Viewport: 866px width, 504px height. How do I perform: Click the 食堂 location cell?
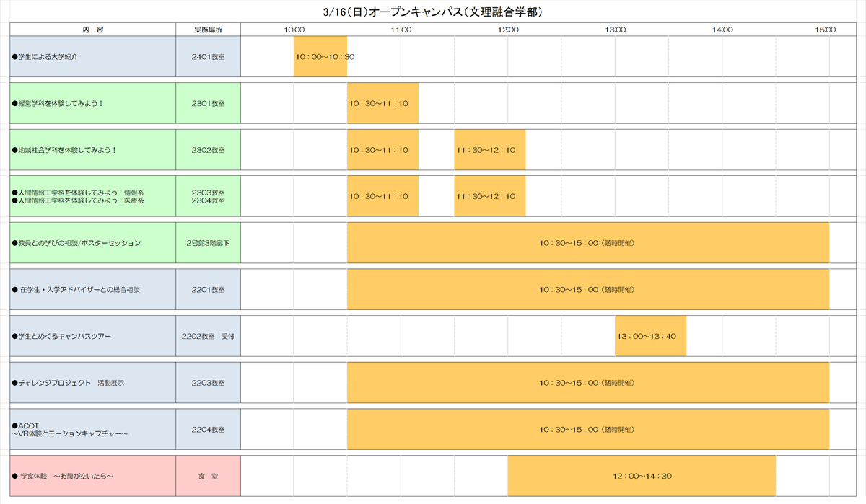pos(208,476)
